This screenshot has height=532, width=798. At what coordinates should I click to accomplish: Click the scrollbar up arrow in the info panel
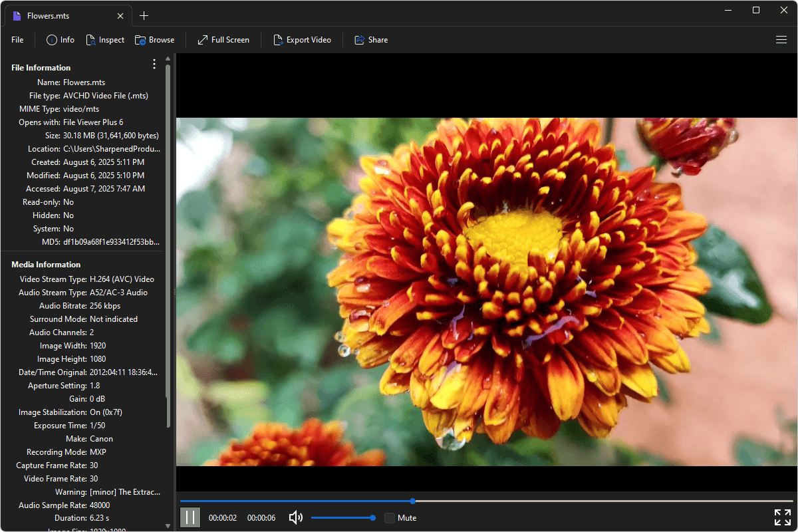tap(168, 59)
